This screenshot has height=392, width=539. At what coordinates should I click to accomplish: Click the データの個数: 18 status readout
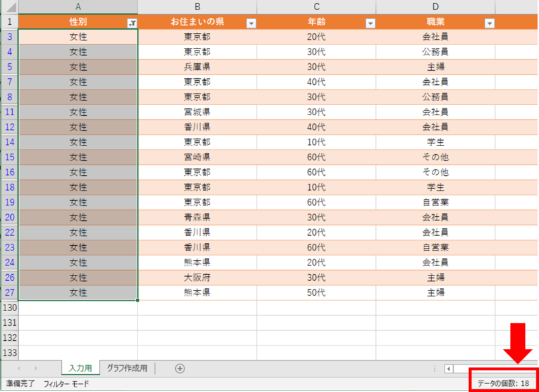pyautogui.click(x=503, y=384)
